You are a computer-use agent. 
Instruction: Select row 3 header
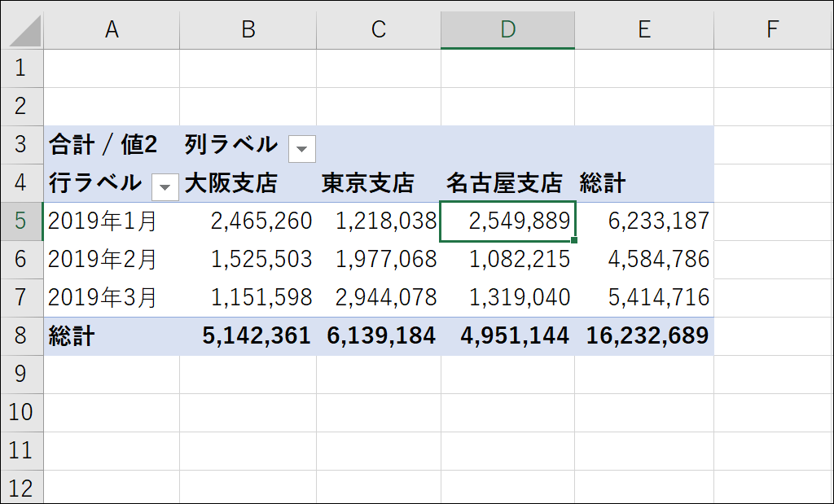click(21, 145)
